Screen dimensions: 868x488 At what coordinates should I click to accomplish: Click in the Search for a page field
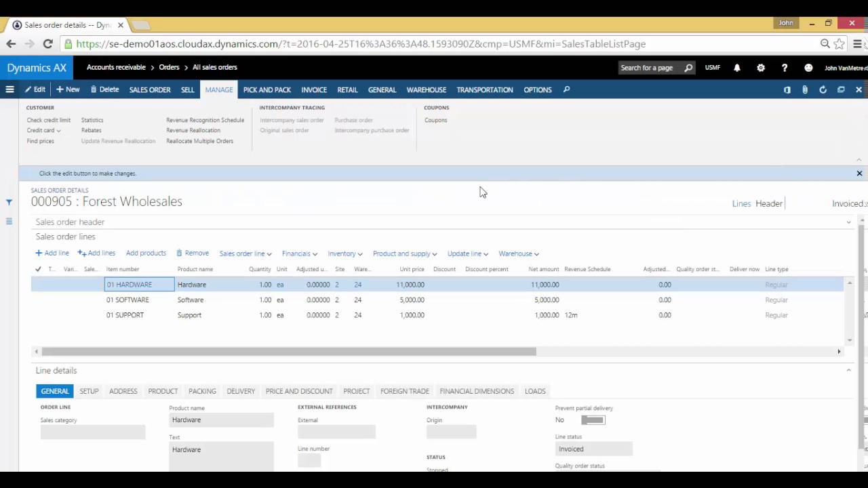click(x=650, y=68)
